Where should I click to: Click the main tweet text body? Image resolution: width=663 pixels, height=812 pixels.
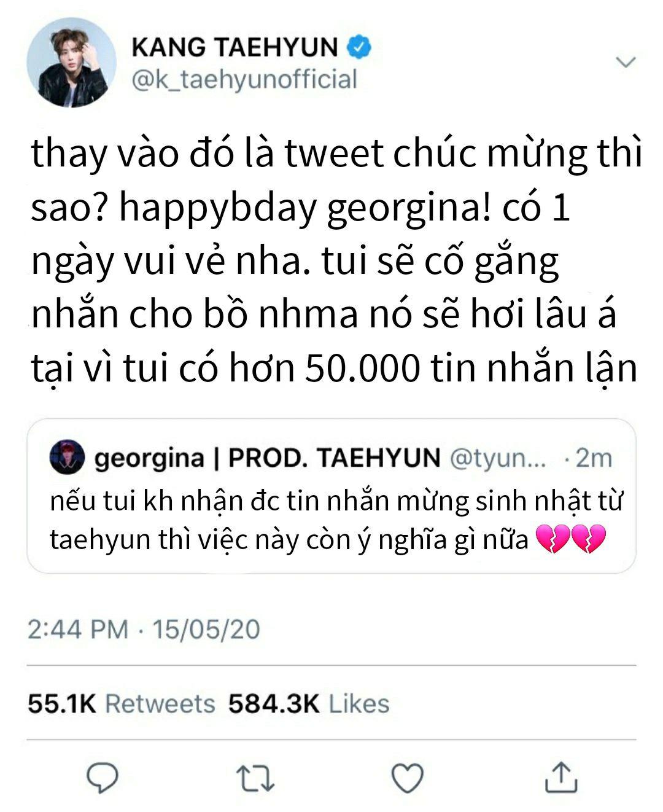coord(336,261)
